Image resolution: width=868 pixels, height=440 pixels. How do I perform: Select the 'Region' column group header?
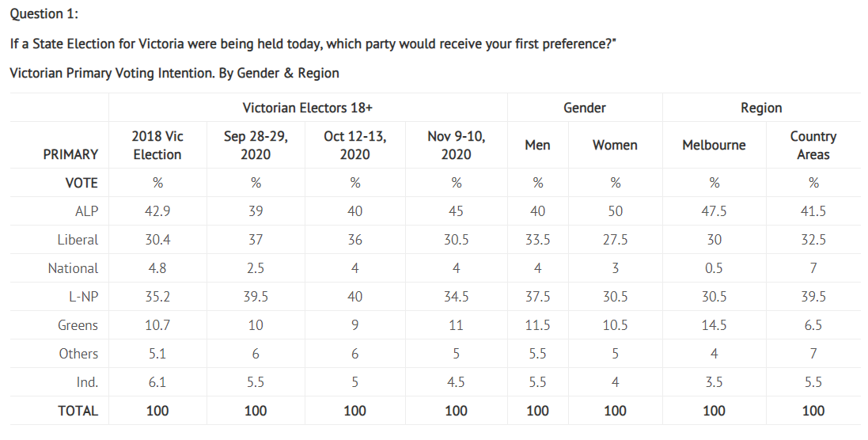point(761,108)
